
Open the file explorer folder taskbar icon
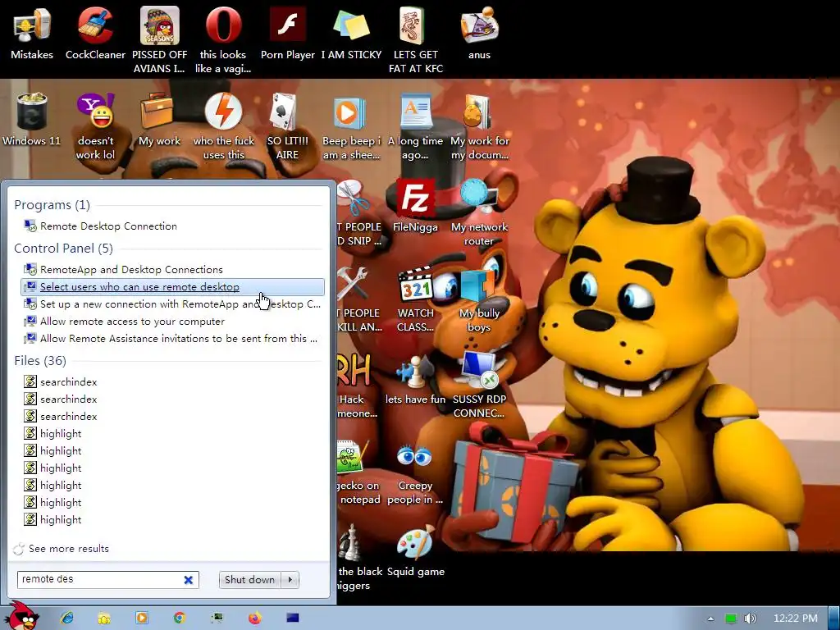pos(104,618)
